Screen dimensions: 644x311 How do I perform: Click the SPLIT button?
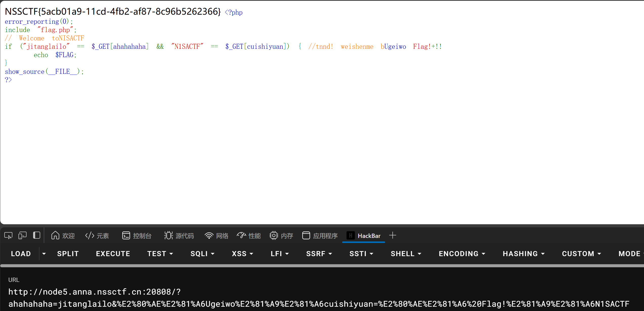(68, 254)
